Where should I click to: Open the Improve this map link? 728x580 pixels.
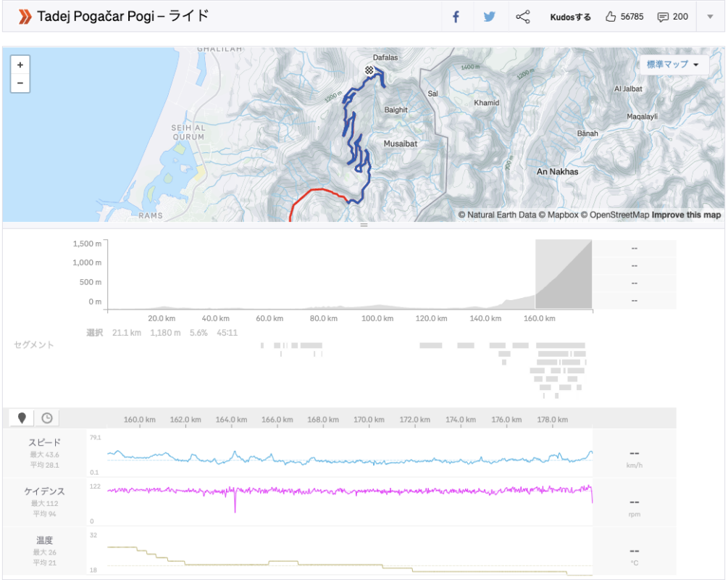686,215
